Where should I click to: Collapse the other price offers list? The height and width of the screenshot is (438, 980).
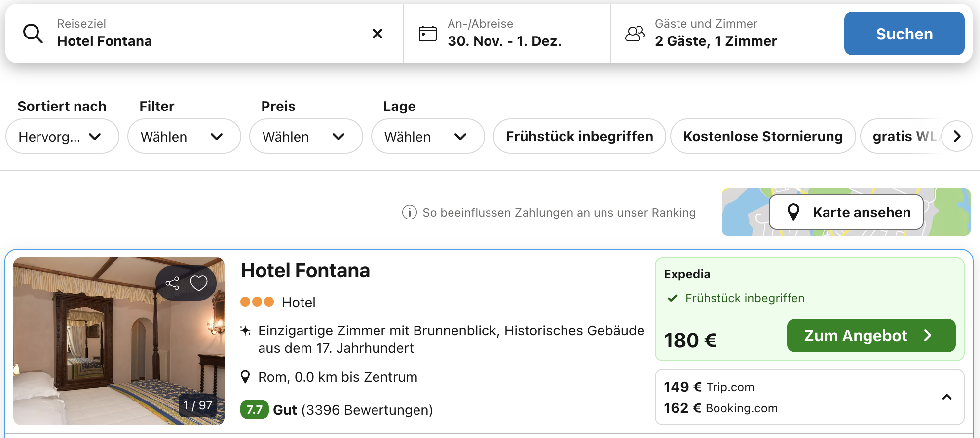(x=946, y=397)
